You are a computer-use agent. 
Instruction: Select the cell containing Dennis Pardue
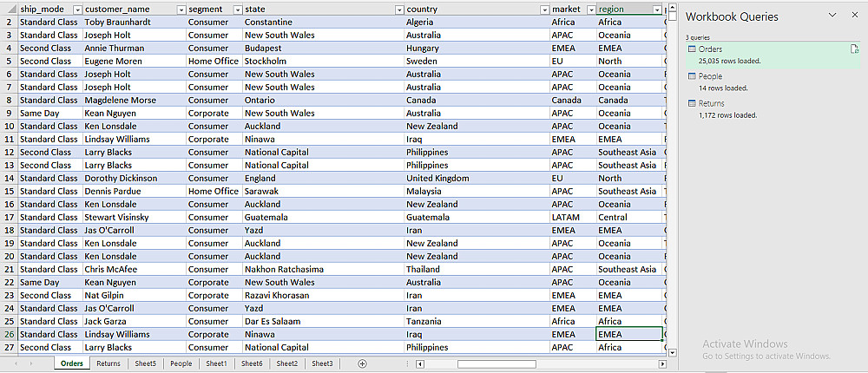tap(135, 191)
